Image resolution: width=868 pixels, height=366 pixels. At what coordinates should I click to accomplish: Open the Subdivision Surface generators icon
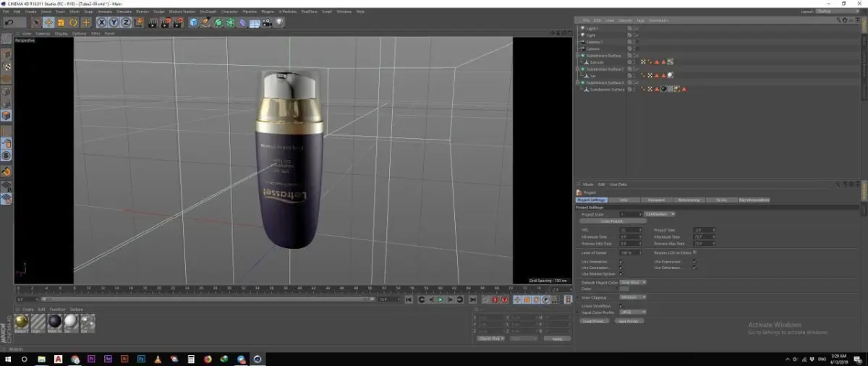click(218, 22)
